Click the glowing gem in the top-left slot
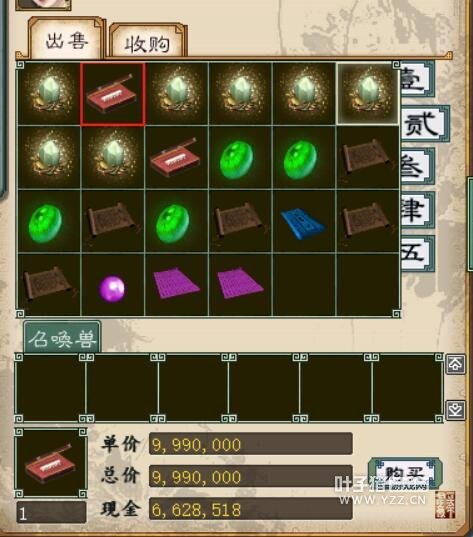 tap(49, 94)
